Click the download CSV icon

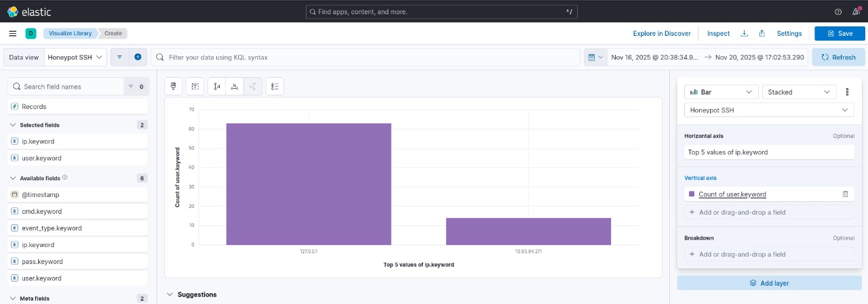click(x=744, y=33)
